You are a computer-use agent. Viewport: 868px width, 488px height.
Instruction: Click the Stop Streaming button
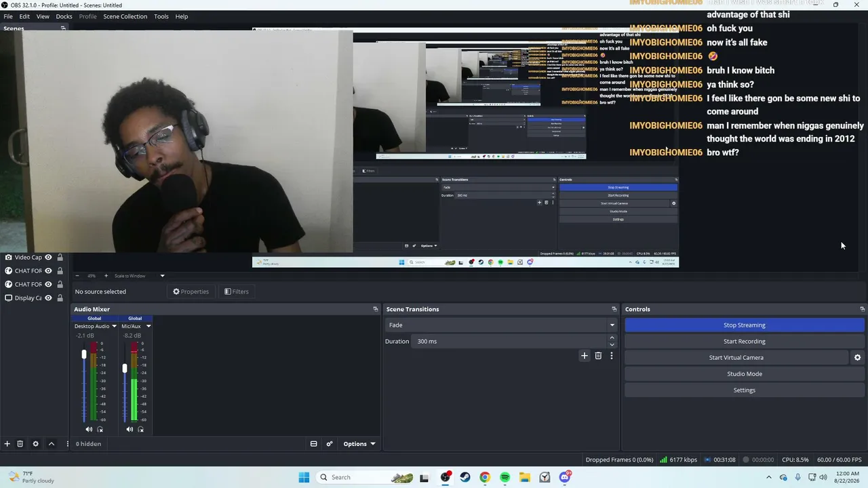coord(745,325)
